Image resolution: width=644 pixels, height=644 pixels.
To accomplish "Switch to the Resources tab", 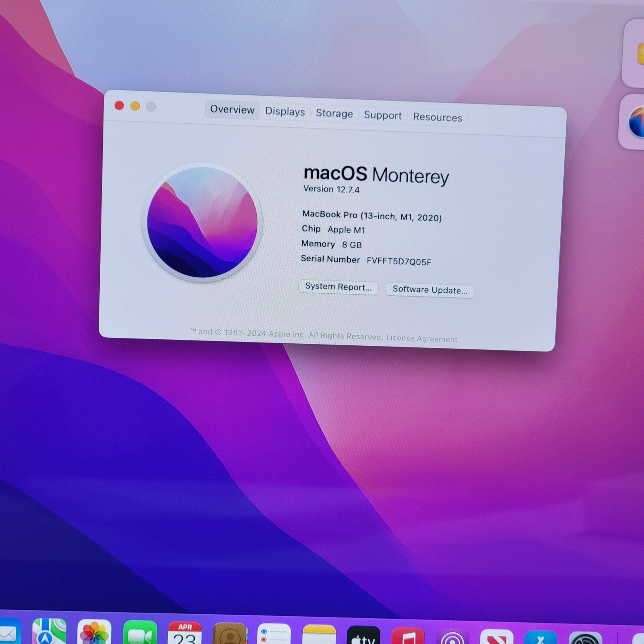I will click(438, 117).
